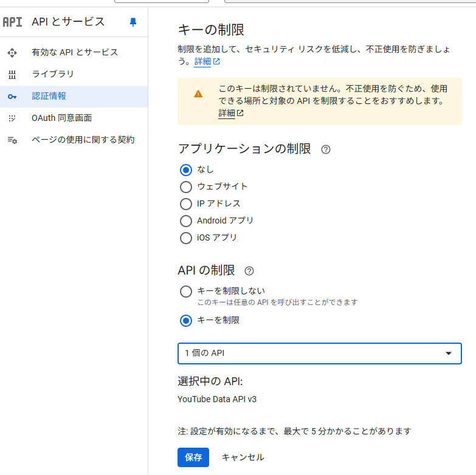Open ページの使用に関する契約 sidebar item
This screenshot has height=475, width=476.
[74, 140]
